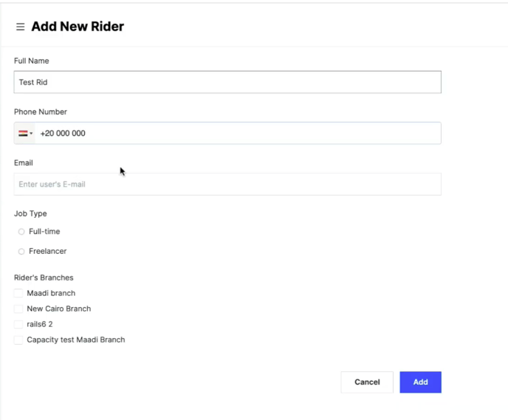Click the Capacity test Maadi Branch label
This screenshot has height=420, width=508.
point(76,340)
